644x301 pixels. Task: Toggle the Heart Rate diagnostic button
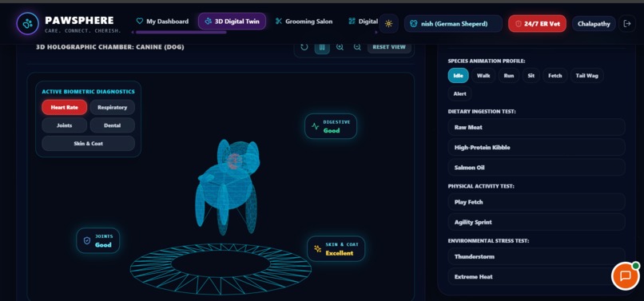[65, 107]
